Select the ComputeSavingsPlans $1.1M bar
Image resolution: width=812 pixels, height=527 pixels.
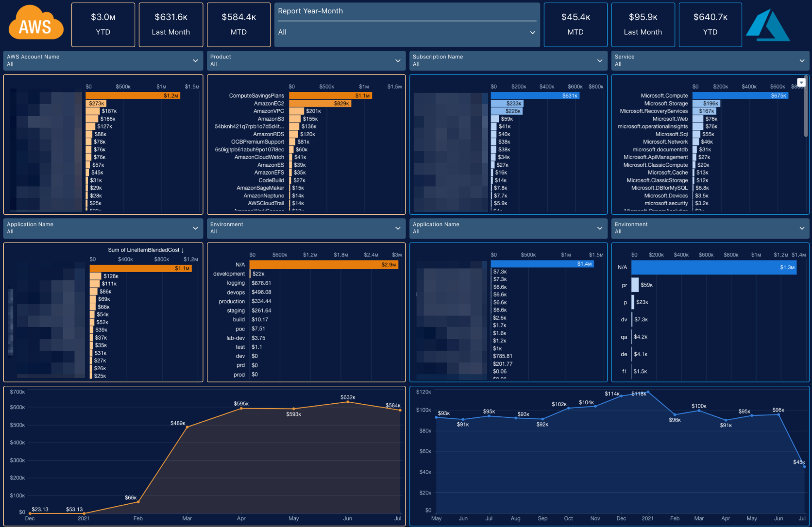point(331,96)
